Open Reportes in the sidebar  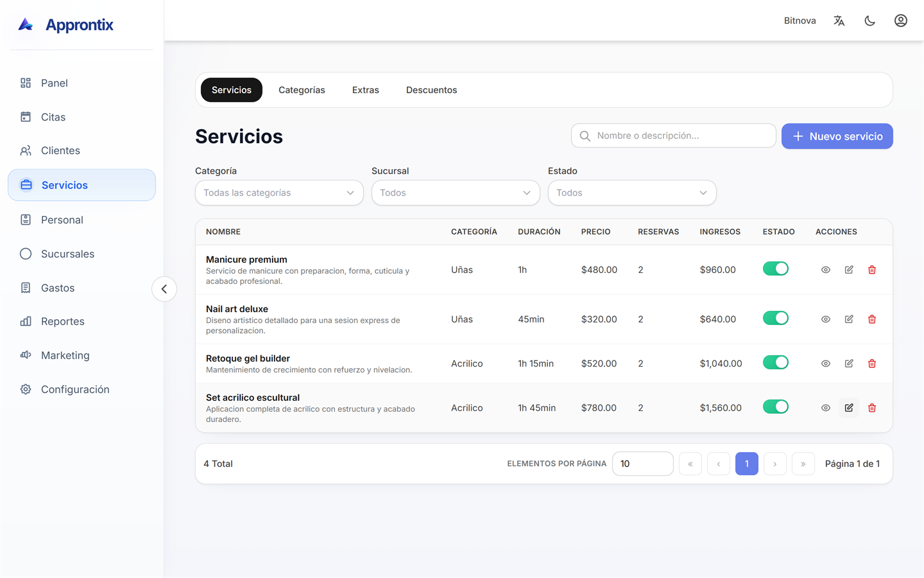[81, 321]
